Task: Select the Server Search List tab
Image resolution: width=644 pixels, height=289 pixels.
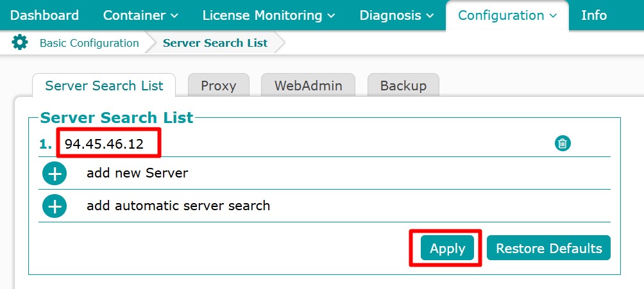Action: [x=104, y=86]
